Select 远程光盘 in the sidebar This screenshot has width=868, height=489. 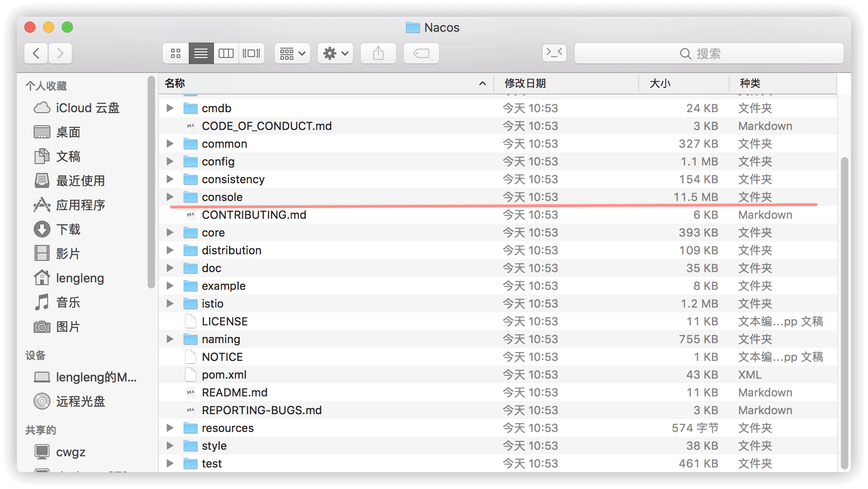[69, 402]
